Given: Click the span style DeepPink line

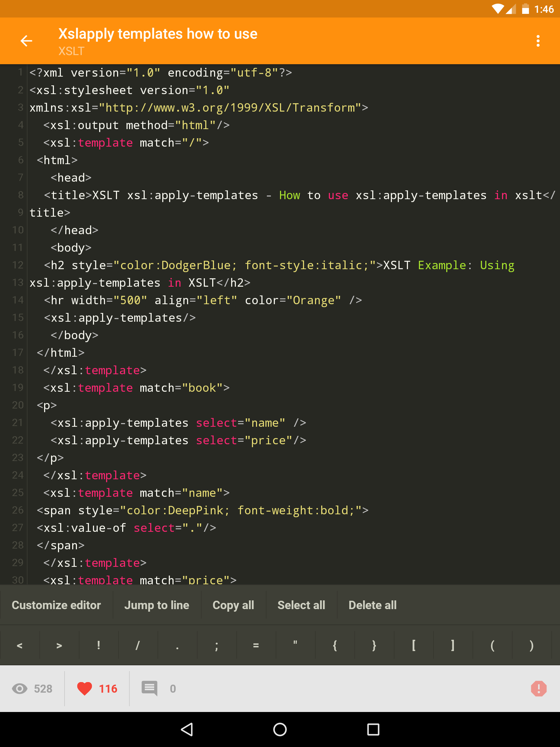Looking at the screenshot, I should [203, 510].
